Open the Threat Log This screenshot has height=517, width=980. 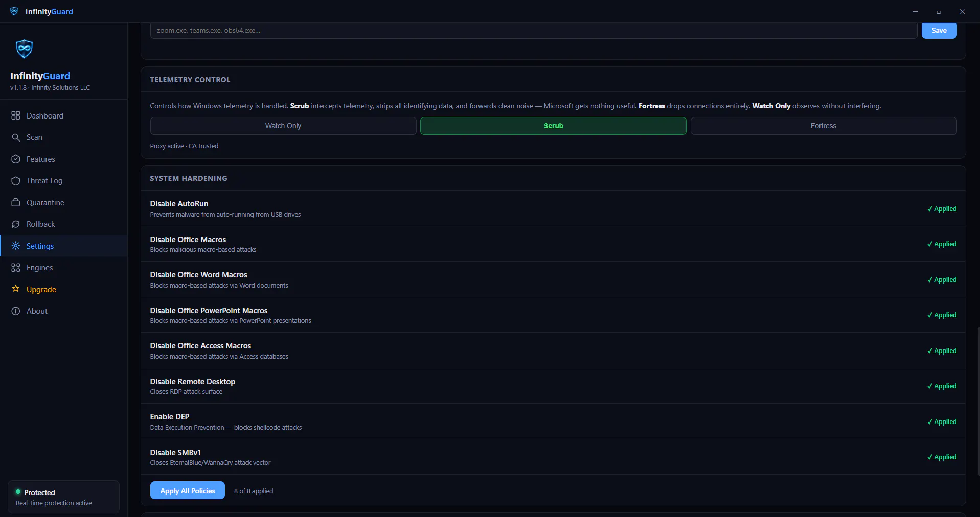[x=64, y=181]
